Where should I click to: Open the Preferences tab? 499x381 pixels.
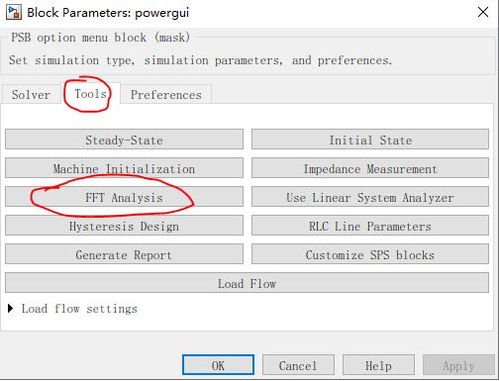pyautogui.click(x=166, y=95)
